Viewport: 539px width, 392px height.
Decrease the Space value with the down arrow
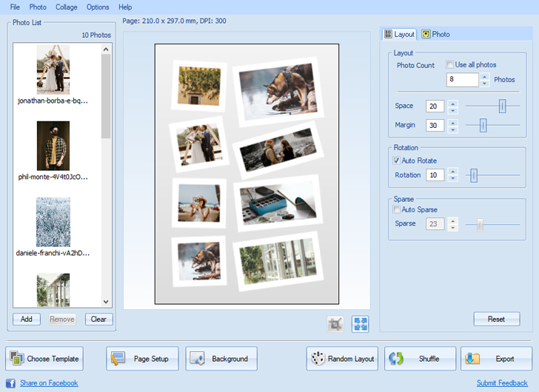(x=453, y=110)
